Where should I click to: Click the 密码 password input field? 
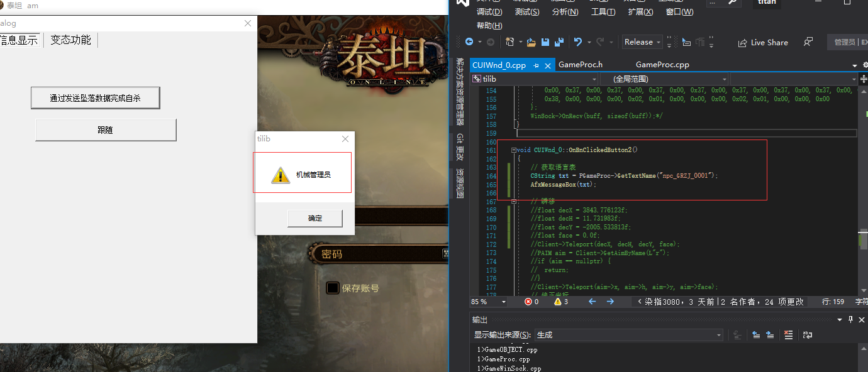pyautogui.click(x=381, y=254)
